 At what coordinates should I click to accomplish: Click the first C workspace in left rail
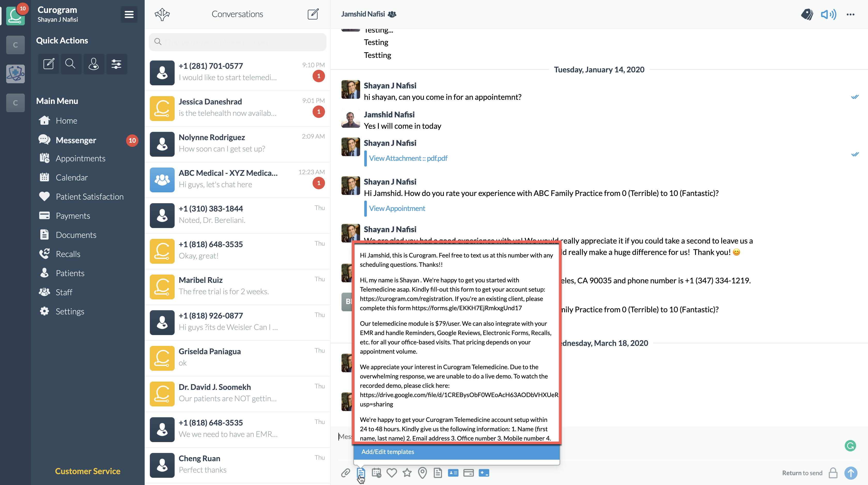click(16, 45)
